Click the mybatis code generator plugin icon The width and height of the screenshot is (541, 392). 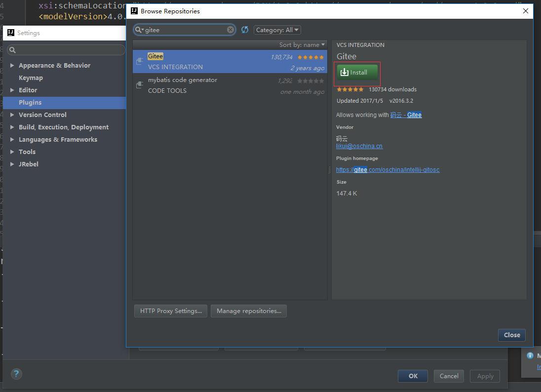click(x=140, y=84)
